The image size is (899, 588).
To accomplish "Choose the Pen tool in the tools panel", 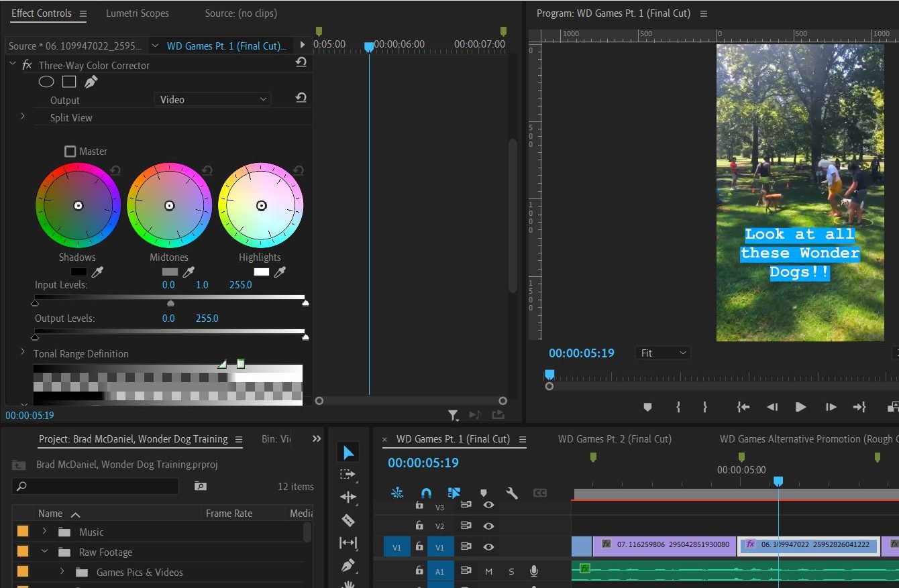I will pyautogui.click(x=348, y=565).
